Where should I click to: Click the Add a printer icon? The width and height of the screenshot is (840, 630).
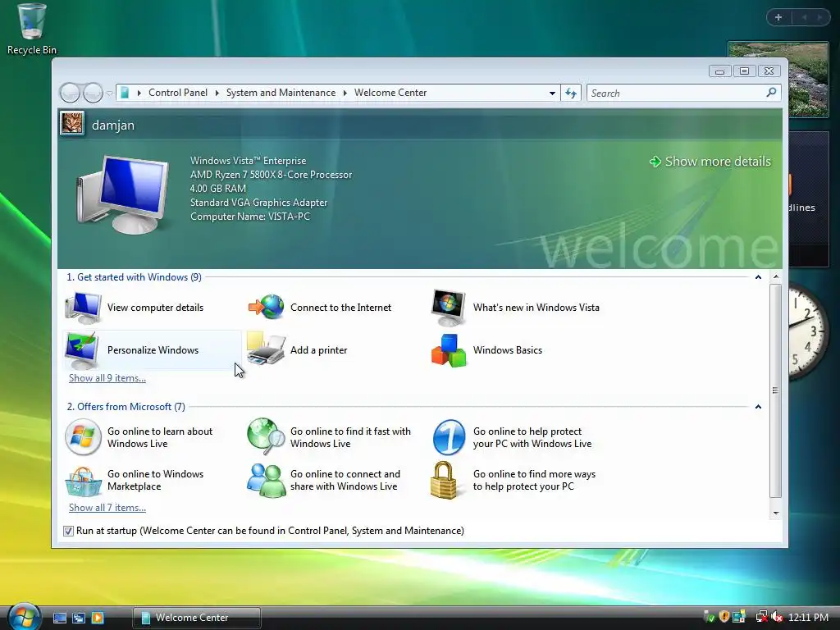(x=266, y=349)
